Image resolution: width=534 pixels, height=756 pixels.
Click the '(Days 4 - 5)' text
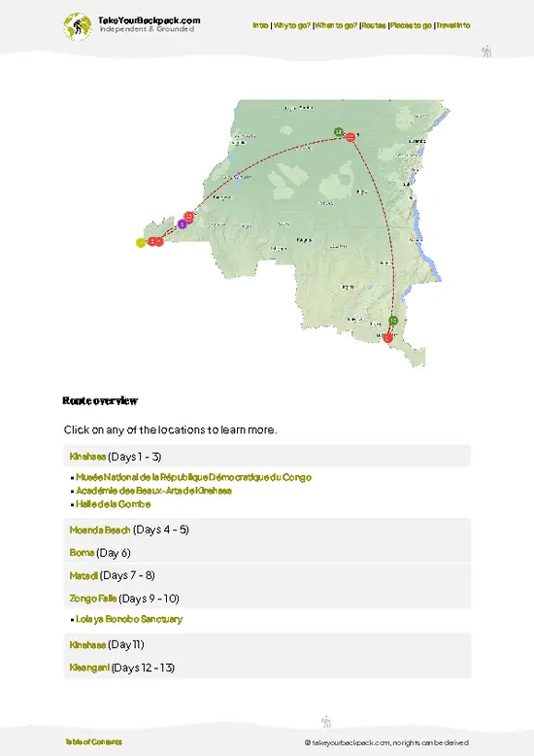[161, 530]
